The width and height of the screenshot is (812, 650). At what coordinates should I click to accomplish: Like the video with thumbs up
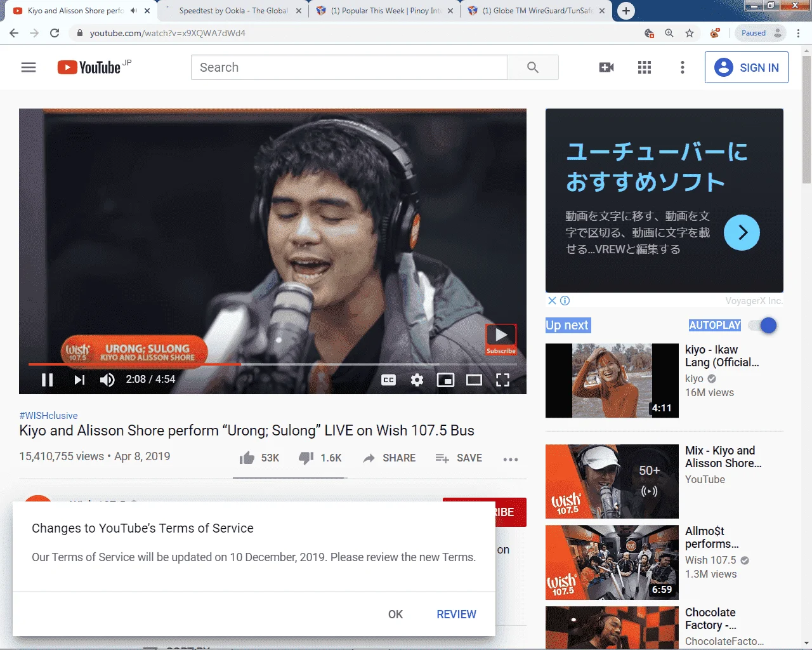(259, 458)
